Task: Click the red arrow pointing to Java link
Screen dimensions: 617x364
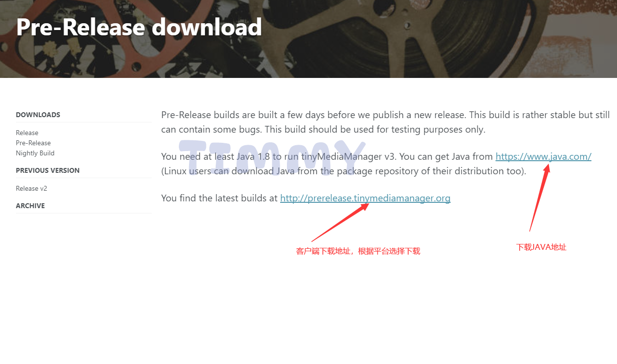Action: coord(539,197)
